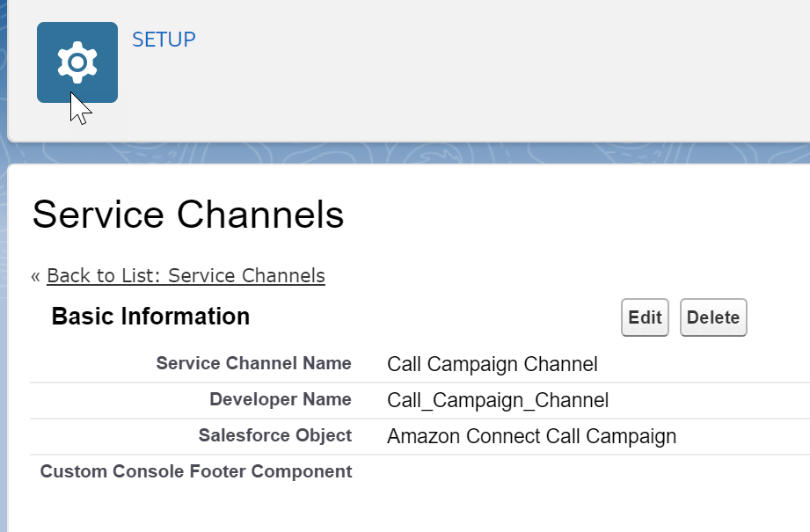Click the Salesforce Object field label
The height and width of the screenshot is (532, 810).
coord(275,435)
